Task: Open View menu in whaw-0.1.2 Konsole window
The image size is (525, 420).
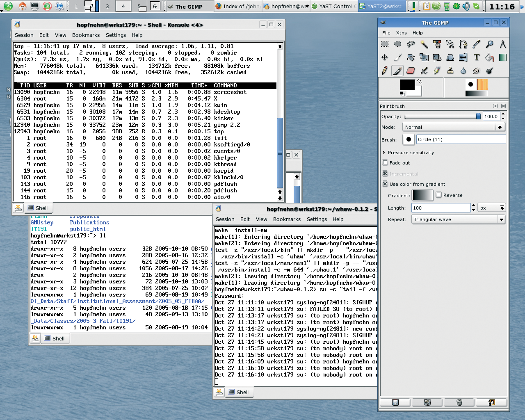Action: click(x=261, y=219)
